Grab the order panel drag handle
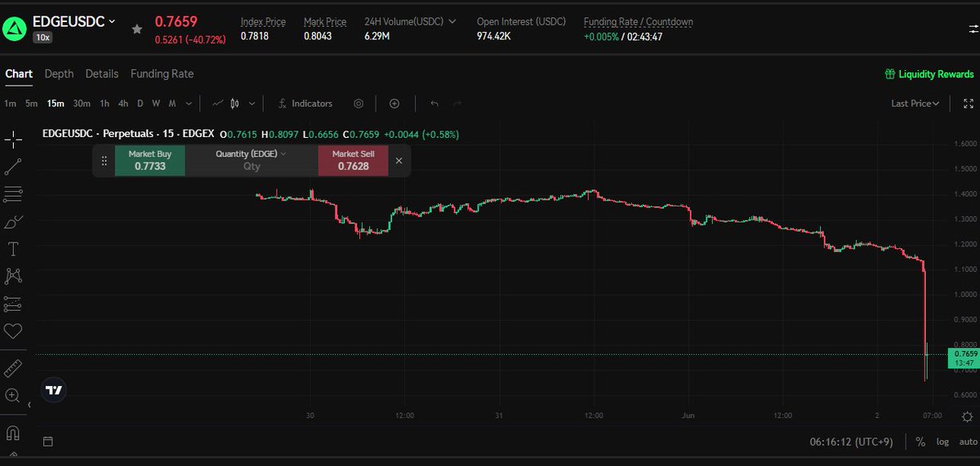Image resolution: width=980 pixels, height=466 pixels. click(x=104, y=162)
